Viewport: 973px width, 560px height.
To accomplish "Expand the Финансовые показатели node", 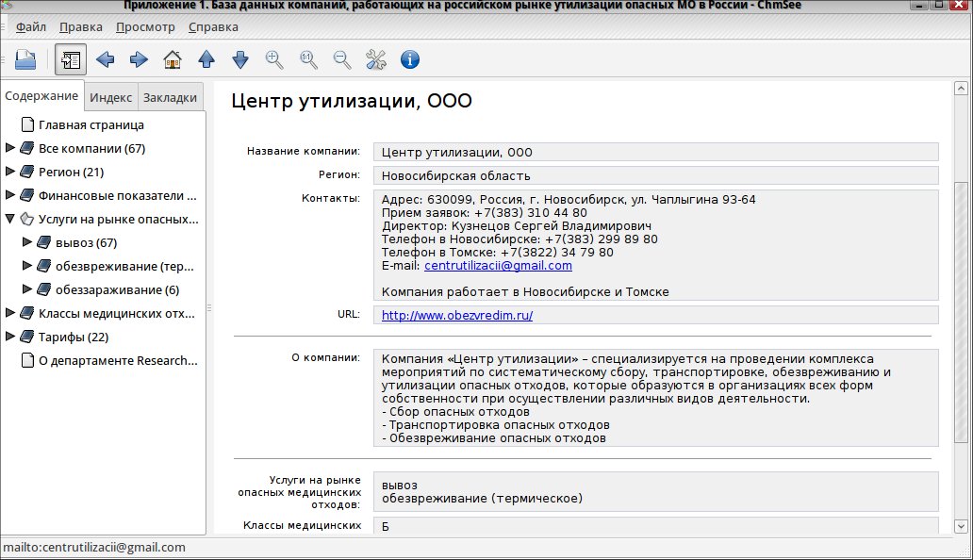I will 10,195.
